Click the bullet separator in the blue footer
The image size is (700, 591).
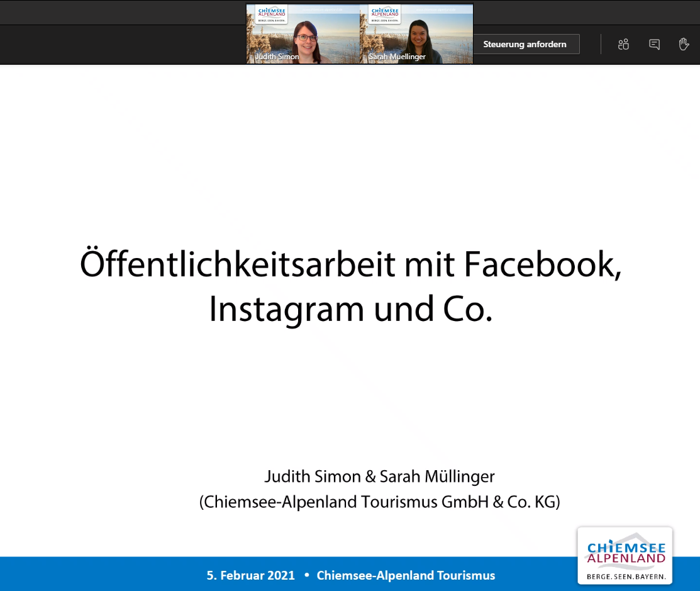[x=306, y=575]
